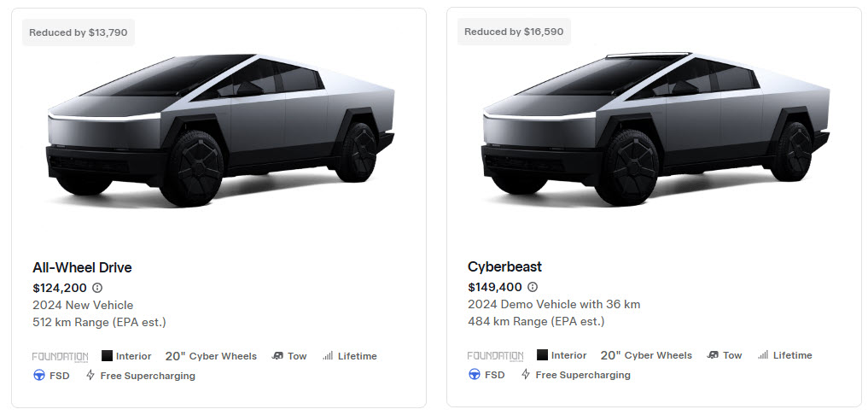Click the Foundation logo on All-Wheel Drive card
Screen dimensions: 868x415
coord(60,356)
